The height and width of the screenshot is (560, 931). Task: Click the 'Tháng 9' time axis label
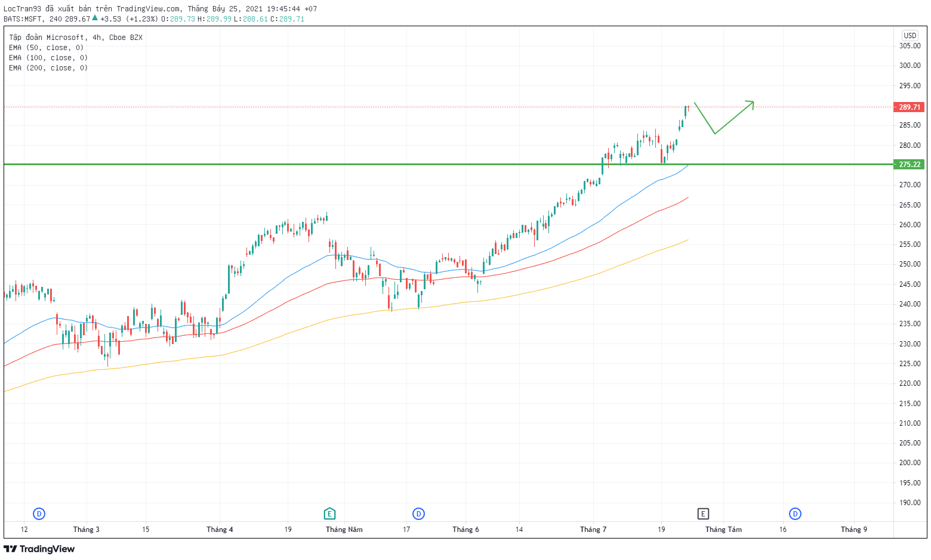(854, 530)
